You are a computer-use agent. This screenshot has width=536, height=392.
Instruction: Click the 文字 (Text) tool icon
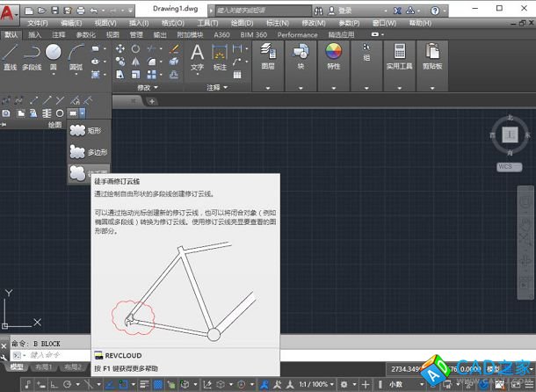tap(197, 54)
